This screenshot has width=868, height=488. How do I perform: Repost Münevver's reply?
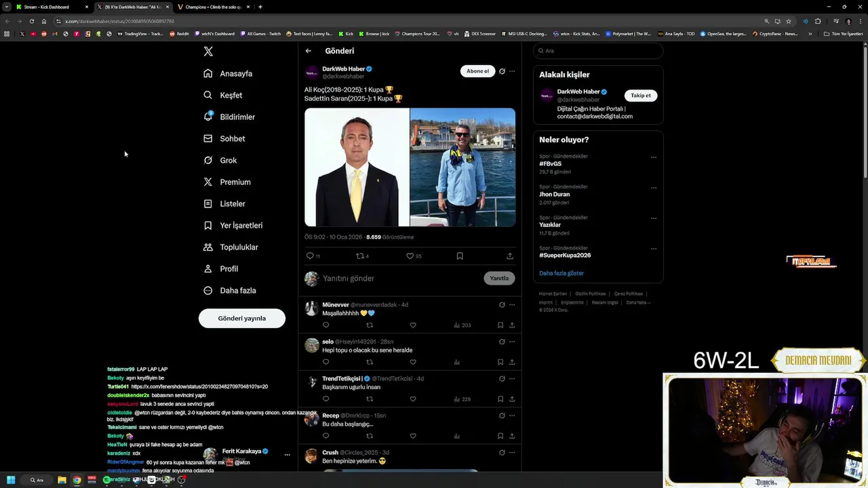(370, 325)
